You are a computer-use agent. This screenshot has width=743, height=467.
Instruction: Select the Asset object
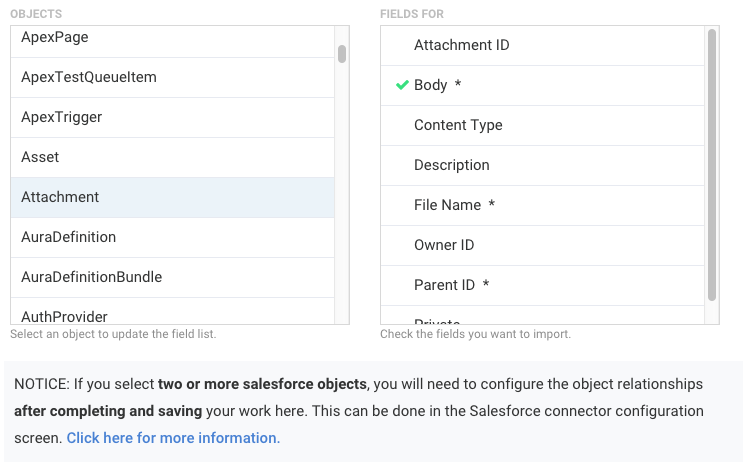[x=40, y=157]
